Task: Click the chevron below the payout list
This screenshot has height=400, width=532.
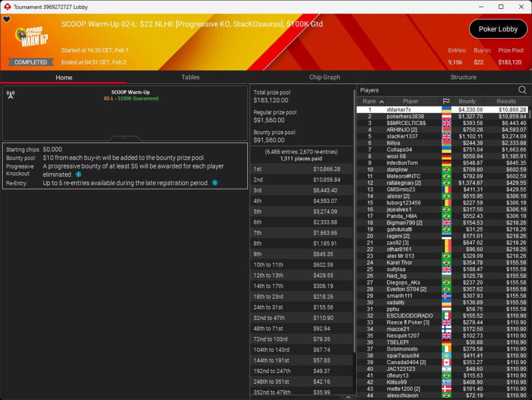Action: point(348,397)
